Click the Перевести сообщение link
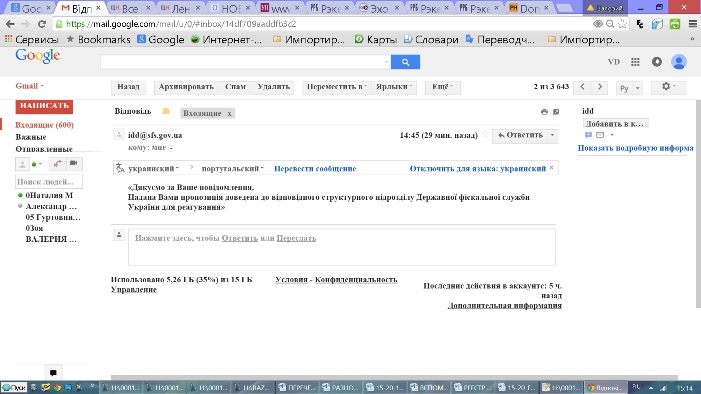 [x=315, y=169]
